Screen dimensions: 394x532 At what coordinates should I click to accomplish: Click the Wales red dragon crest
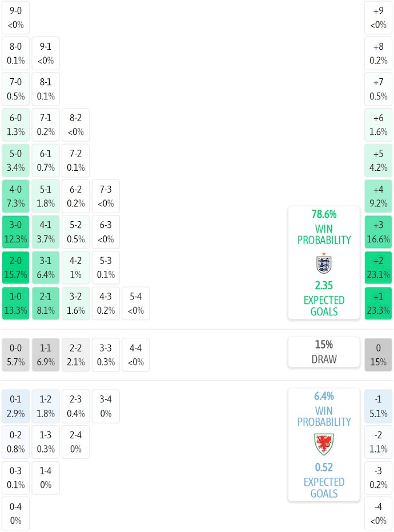click(324, 444)
